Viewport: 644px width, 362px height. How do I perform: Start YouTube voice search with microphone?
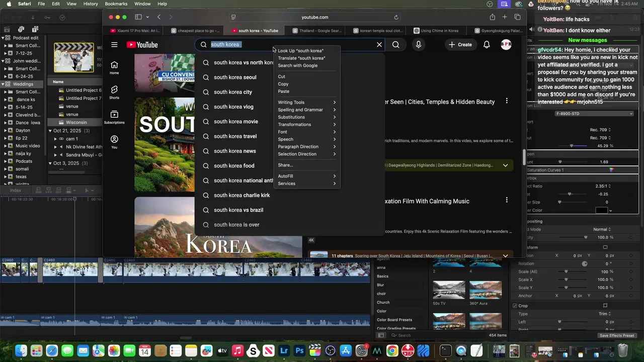point(418,45)
